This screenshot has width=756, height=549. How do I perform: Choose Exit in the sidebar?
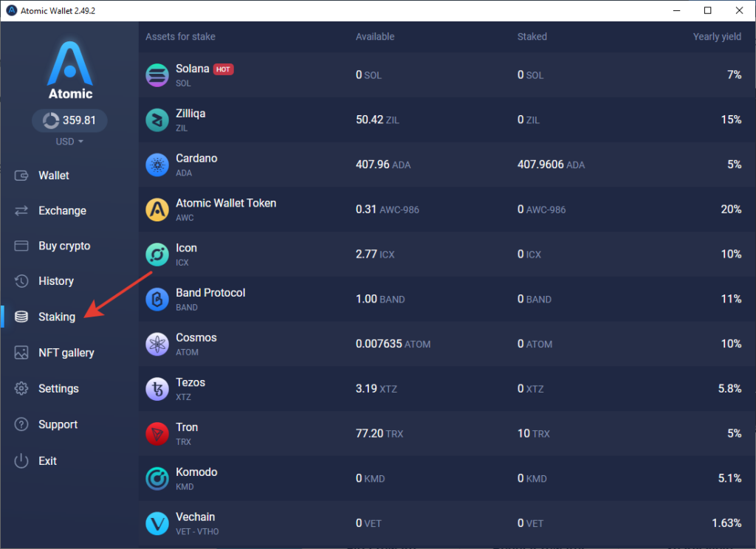[x=47, y=460]
